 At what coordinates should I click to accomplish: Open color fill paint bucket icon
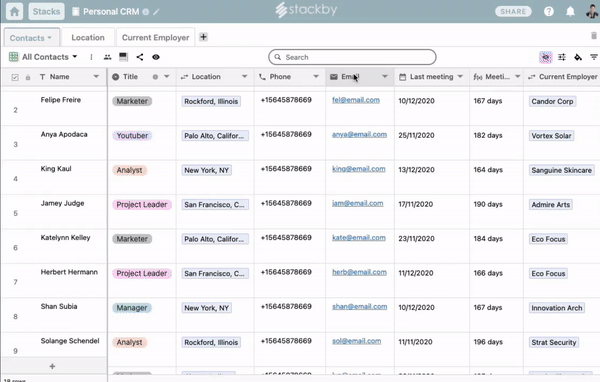click(x=578, y=57)
